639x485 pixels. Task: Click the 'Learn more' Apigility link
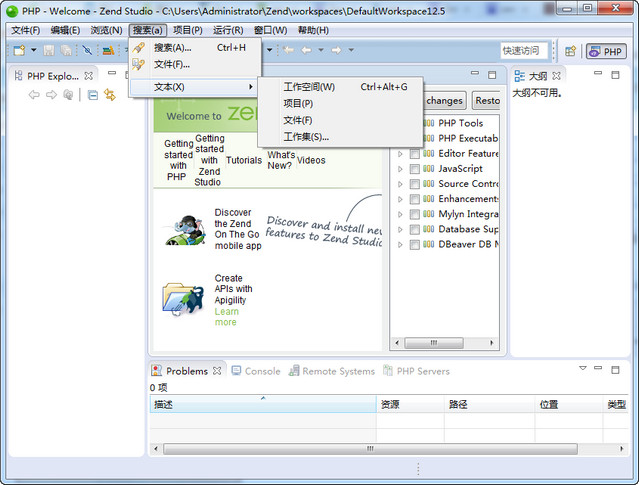tap(226, 317)
